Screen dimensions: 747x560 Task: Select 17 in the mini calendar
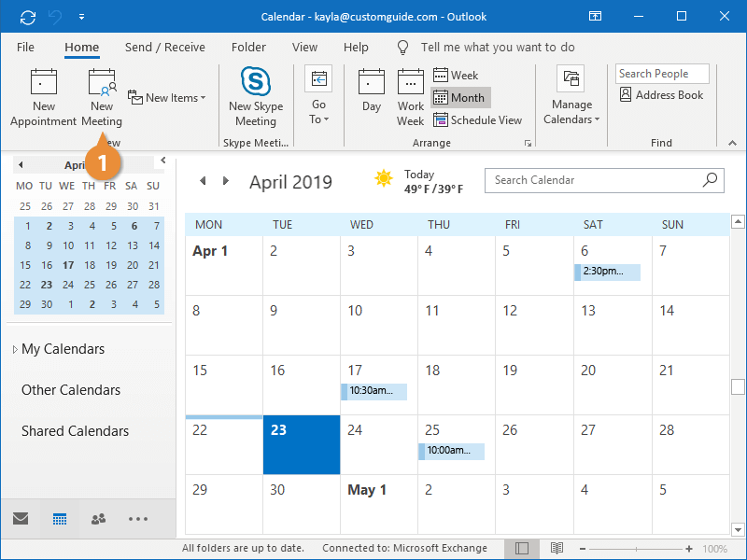coord(68,265)
